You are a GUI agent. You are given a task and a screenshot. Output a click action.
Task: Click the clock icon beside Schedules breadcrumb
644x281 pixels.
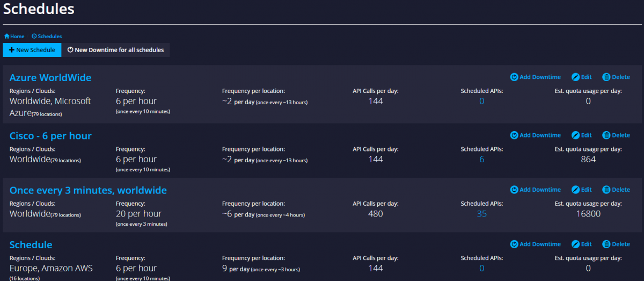click(34, 37)
